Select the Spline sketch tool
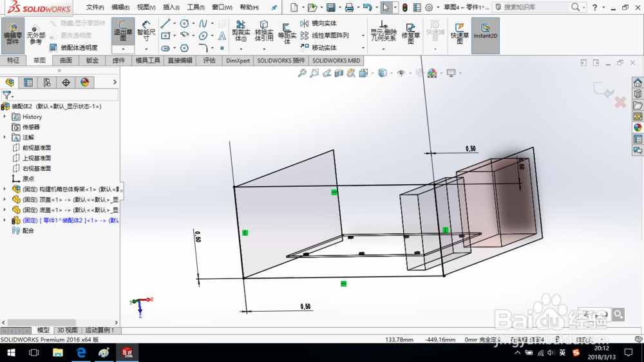Viewport: 644px width, 362px height. (x=203, y=24)
